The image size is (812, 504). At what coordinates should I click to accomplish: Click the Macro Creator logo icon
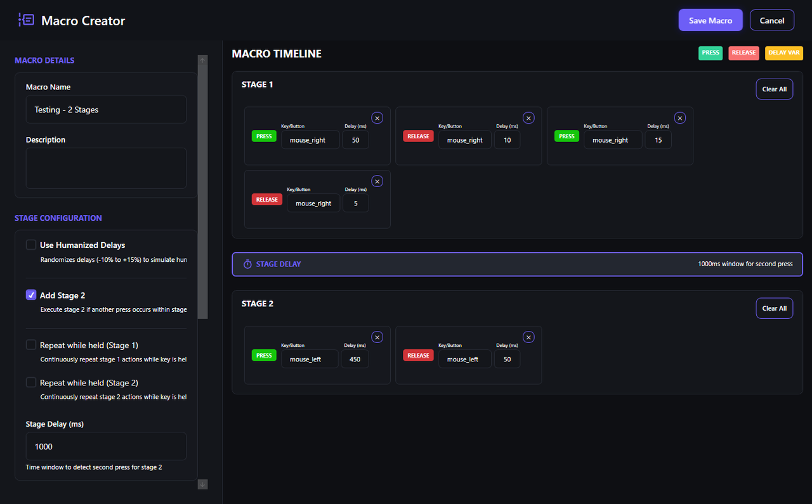pyautogui.click(x=26, y=20)
